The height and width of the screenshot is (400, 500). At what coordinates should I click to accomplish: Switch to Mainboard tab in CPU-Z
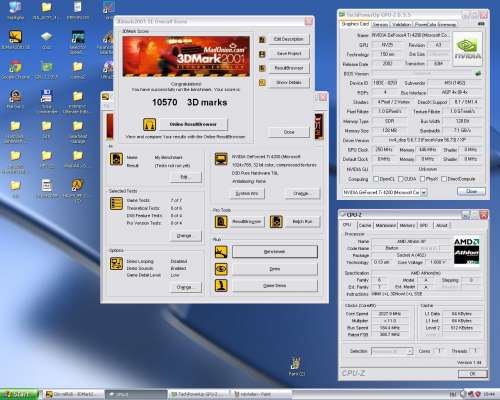click(386, 225)
